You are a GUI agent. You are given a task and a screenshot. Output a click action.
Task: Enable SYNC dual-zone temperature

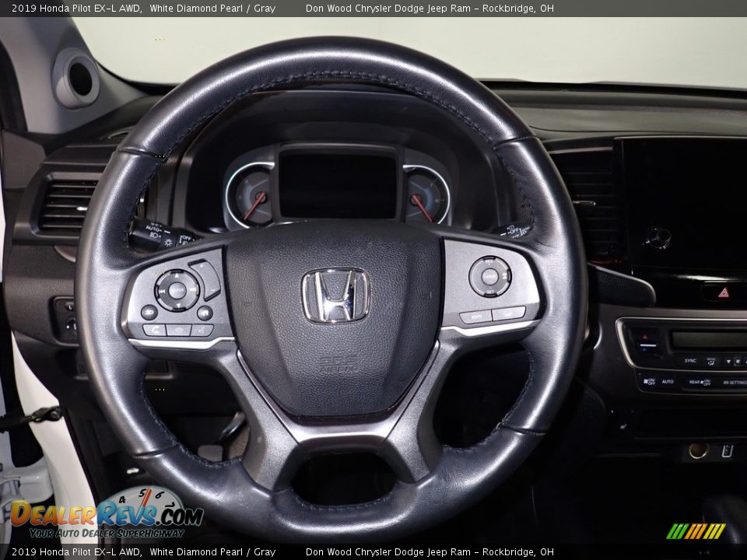[x=690, y=360]
